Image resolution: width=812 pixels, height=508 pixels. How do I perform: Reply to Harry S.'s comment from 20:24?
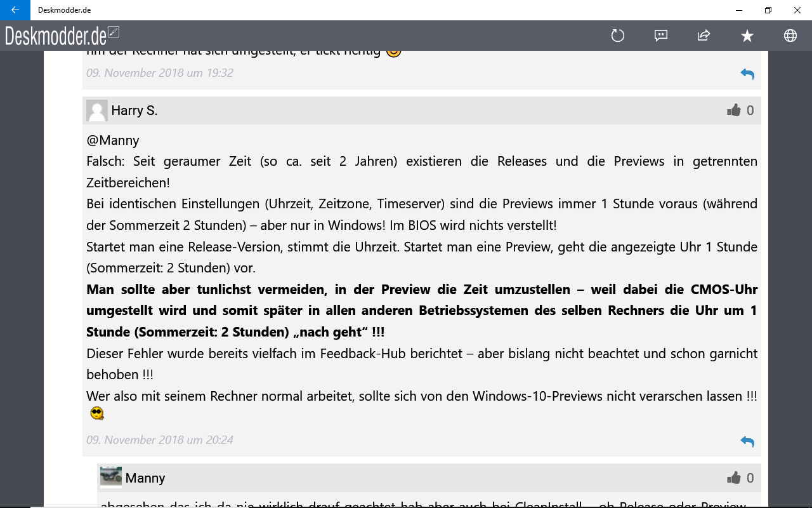pos(747,441)
